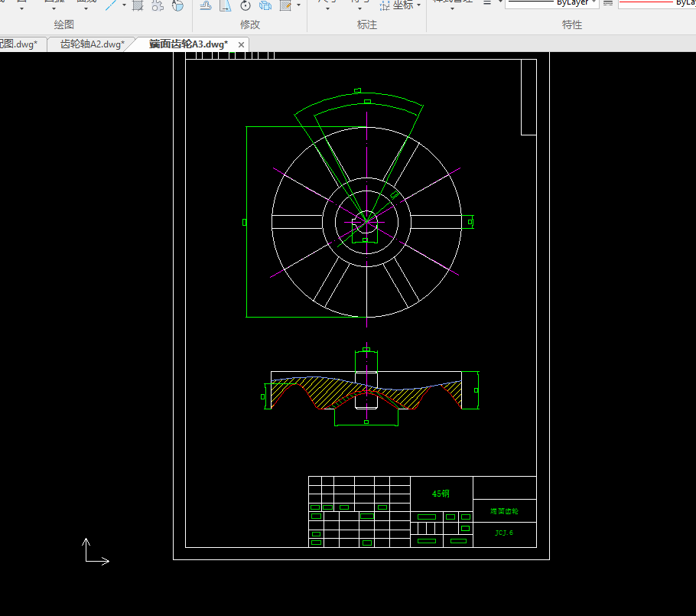The width and height of the screenshot is (696, 616).
Task: Click the 修改 panel label
Action: (x=250, y=24)
